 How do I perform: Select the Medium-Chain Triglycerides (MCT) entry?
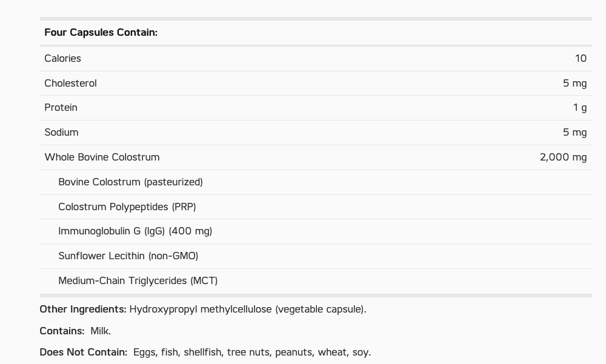138,280
